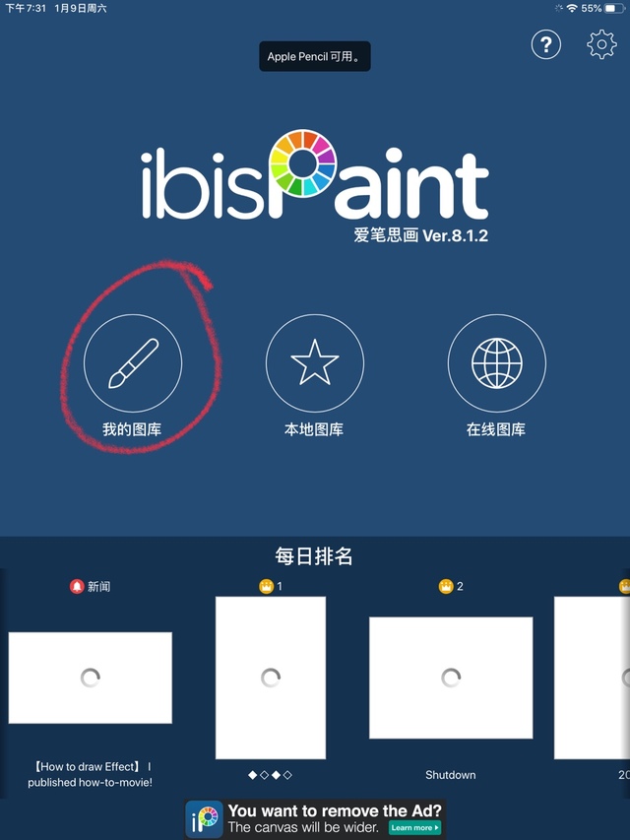
Task: Open the local gallery star icon
Action: [315, 363]
